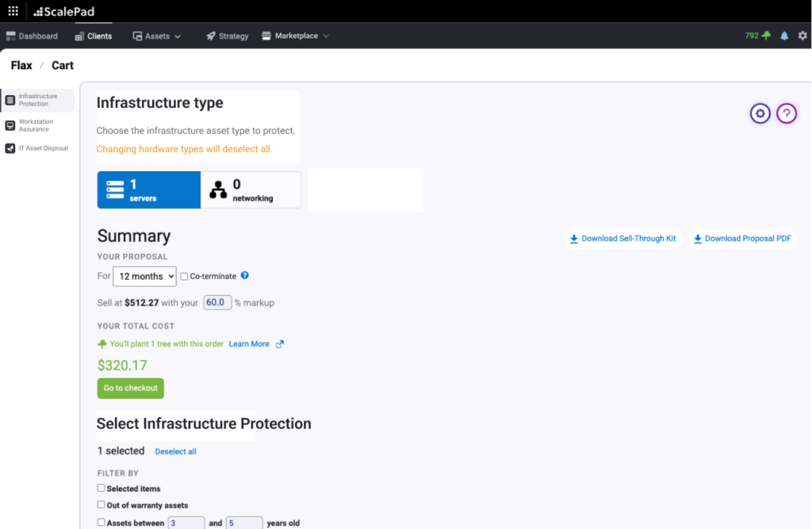Open the Marketplace dropdown menu
Image resolution: width=812 pixels, height=529 pixels.
click(295, 36)
